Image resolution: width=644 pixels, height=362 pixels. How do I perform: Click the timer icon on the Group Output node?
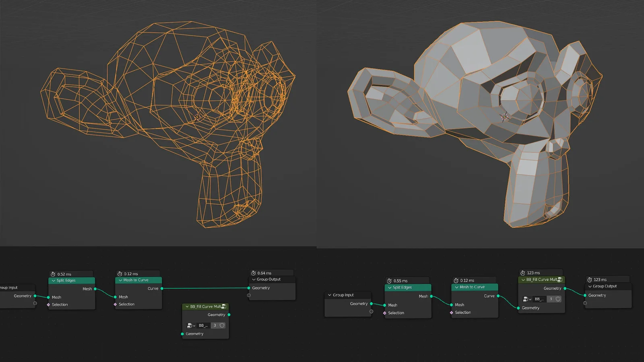[254, 273]
